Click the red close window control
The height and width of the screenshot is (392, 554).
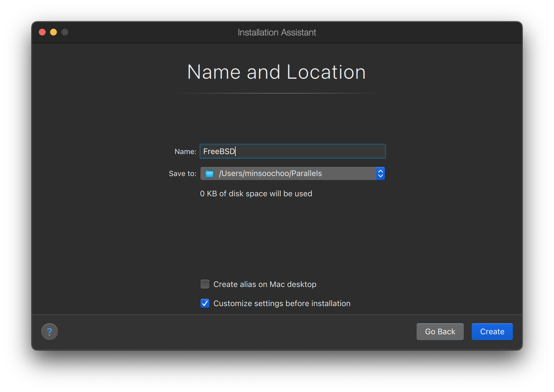tap(42, 32)
